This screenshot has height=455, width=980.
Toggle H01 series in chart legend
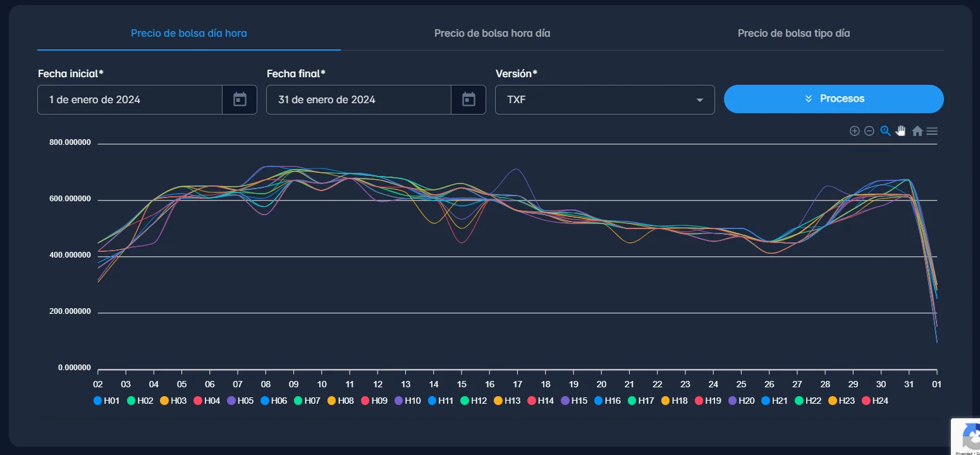point(106,401)
